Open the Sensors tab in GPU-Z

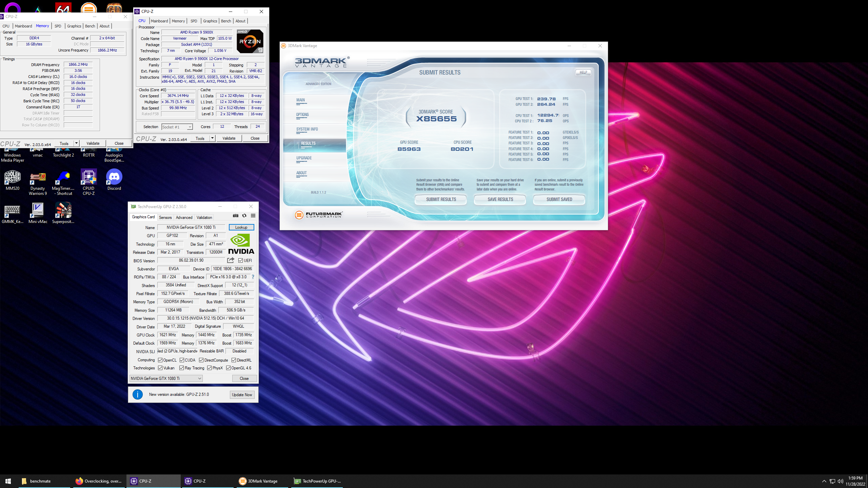point(165,218)
